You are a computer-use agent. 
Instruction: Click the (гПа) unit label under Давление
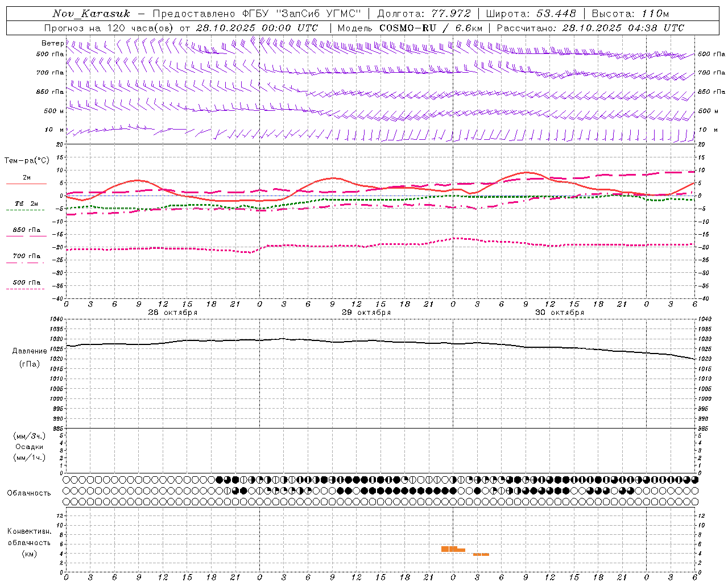tap(30, 364)
